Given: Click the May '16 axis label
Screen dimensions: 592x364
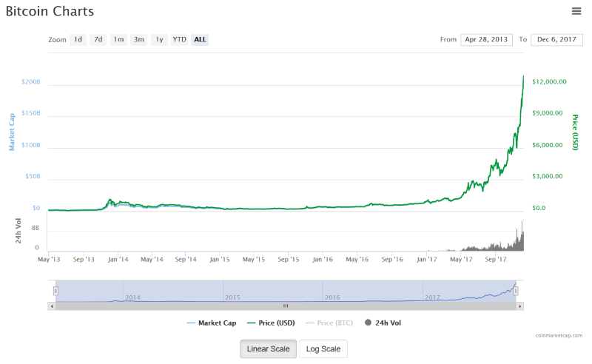Looking at the screenshot, I should click(357, 260).
